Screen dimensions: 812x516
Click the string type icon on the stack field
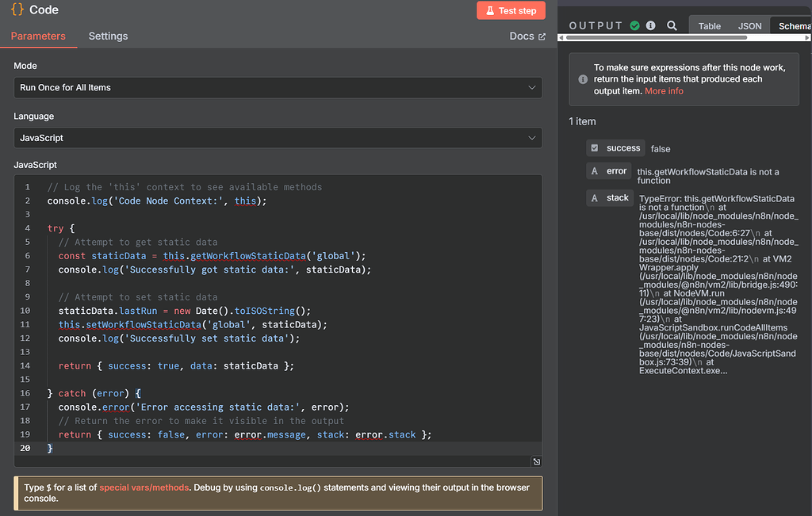coord(593,197)
